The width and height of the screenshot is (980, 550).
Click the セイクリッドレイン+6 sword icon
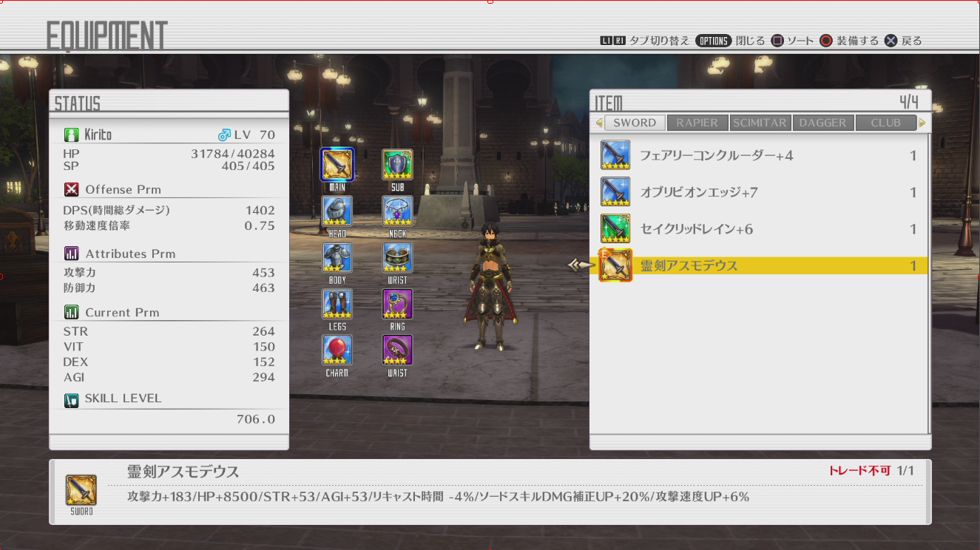click(615, 229)
